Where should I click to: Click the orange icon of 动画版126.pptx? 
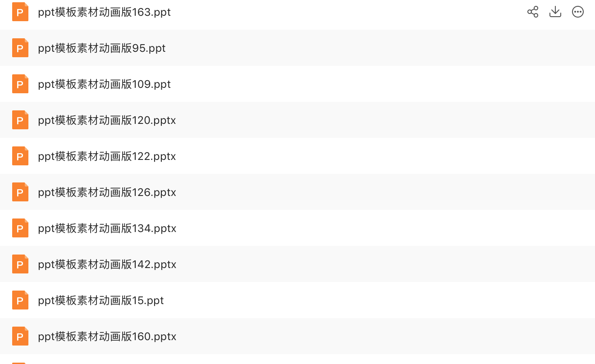point(20,192)
